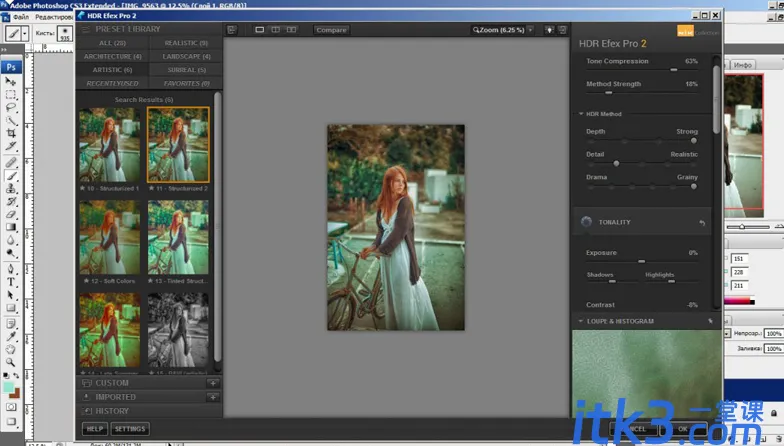Import a preset with plus button
This screenshot has height=446, width=784.
point(213,397)
